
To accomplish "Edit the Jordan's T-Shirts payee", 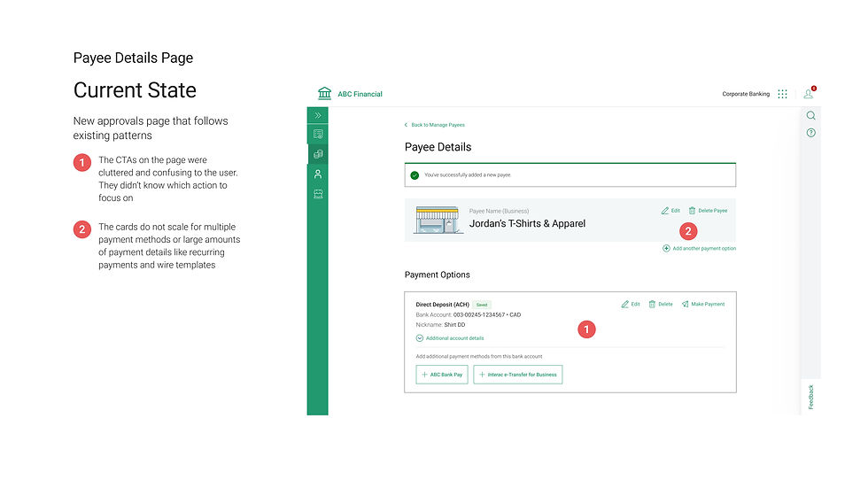I will coord(670,211).
